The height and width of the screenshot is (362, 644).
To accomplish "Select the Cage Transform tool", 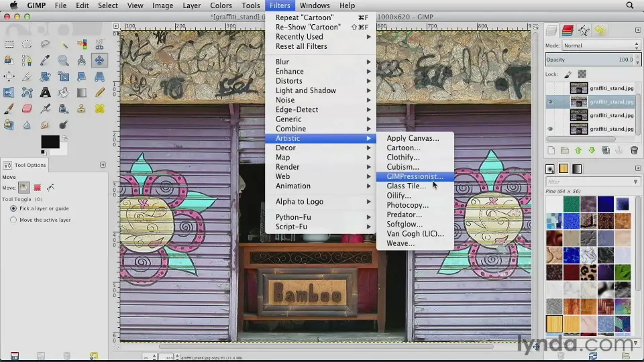I will pyautogui.click(x=27, y=93).
